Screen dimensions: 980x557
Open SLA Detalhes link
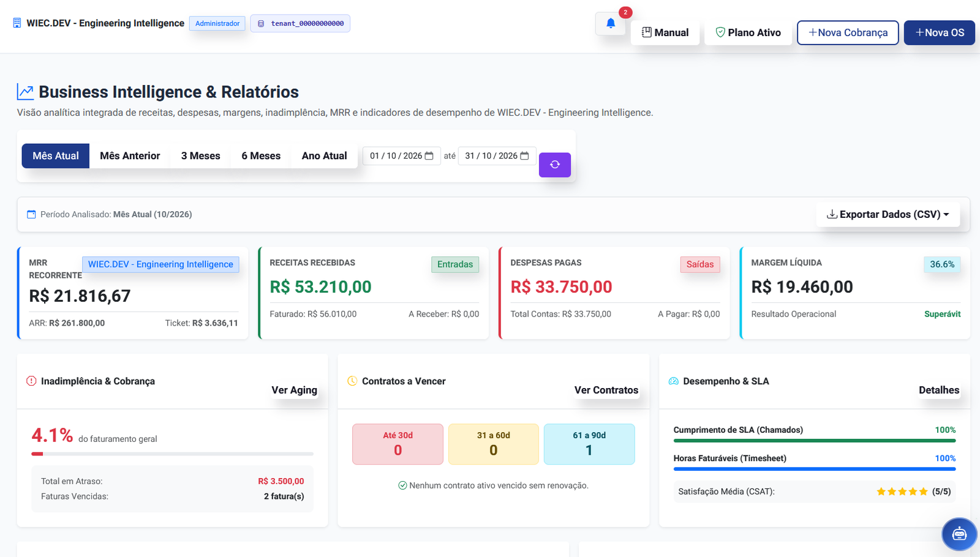tap(939, 390)
